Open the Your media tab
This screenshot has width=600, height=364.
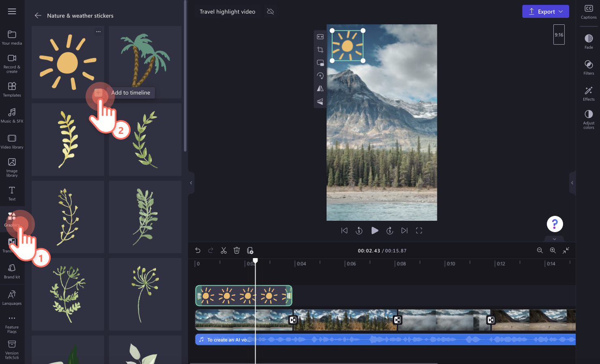point(12,38)
